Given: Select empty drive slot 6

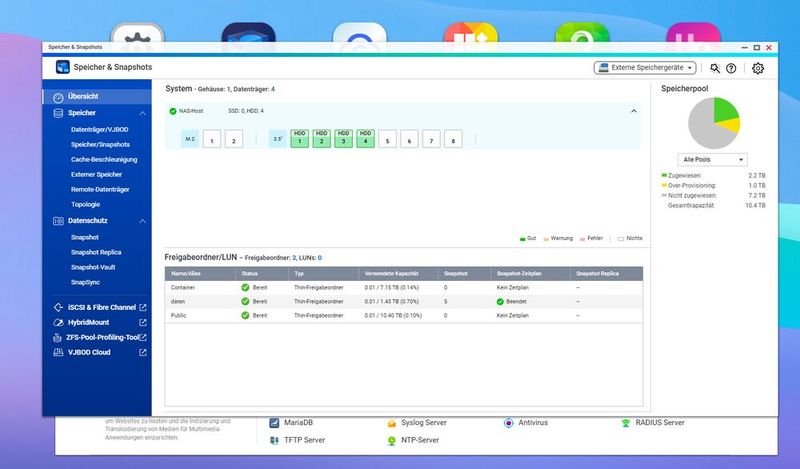Looking at the screenshot, I should click(x=409, y=139).
